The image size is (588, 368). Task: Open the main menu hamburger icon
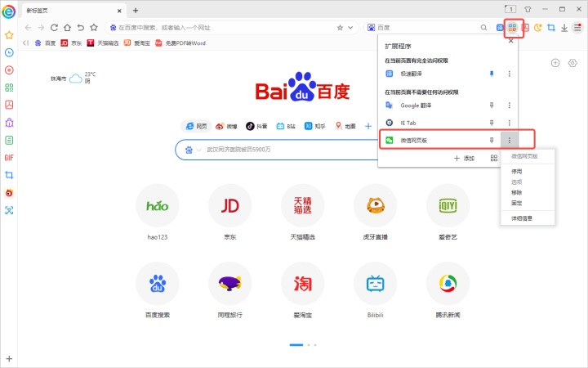click(577, 28)
